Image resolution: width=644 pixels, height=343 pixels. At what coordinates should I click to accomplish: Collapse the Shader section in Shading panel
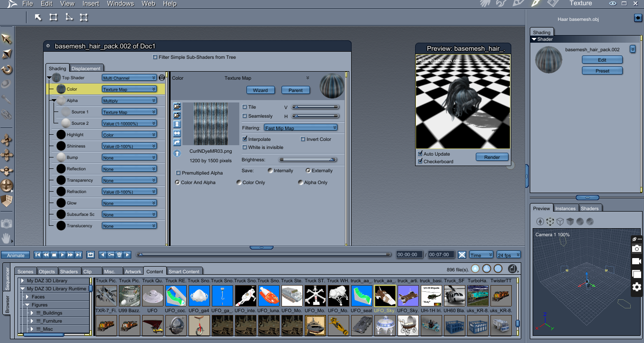(x=534, y=39)
